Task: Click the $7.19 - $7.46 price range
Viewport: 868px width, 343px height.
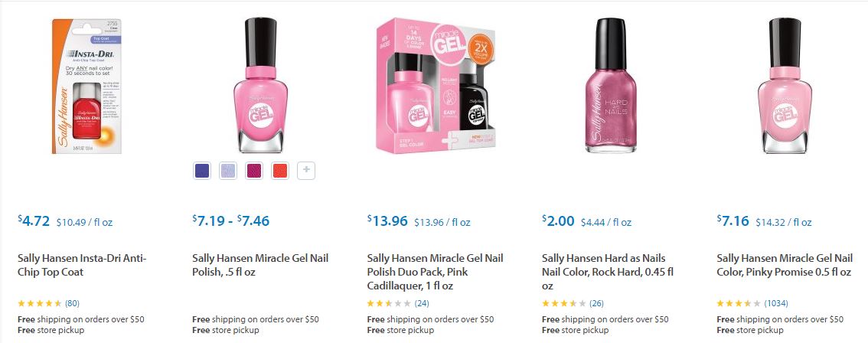Action: 231,221
